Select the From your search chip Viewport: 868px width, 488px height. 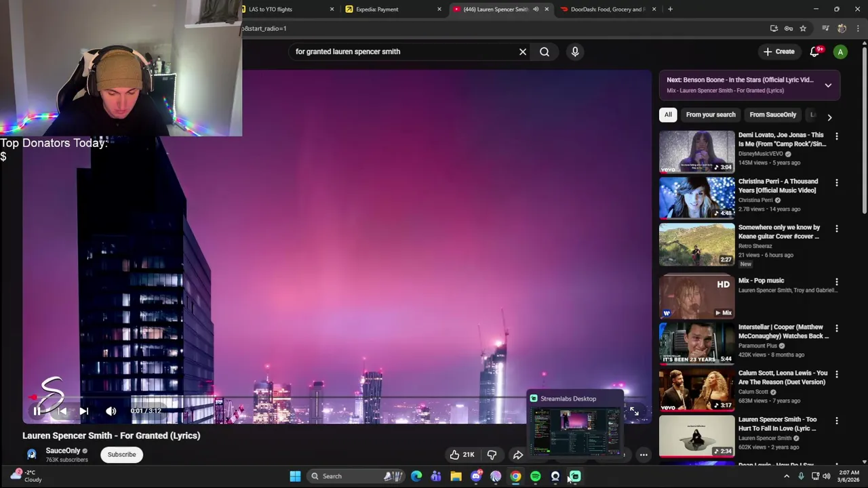(711, 115)
